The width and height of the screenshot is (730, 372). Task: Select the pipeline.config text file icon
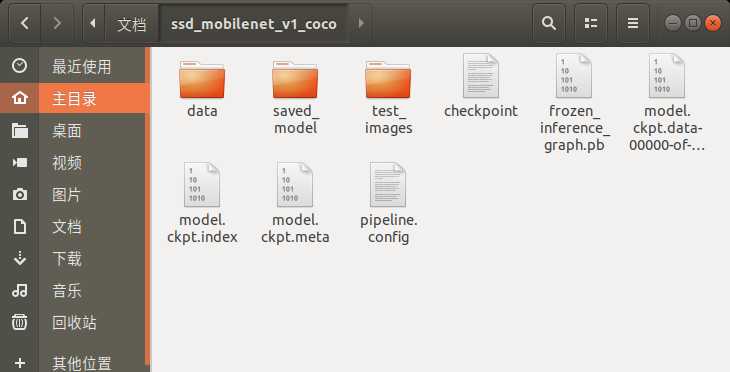point(388,184)
